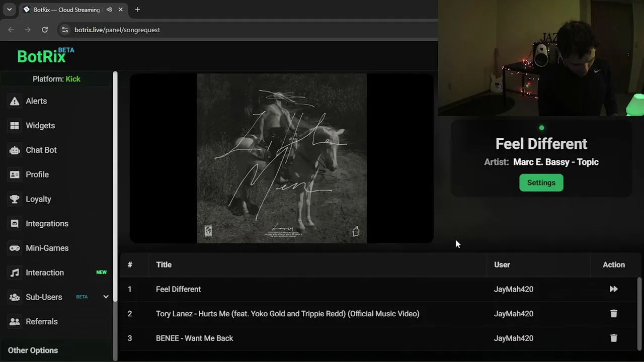Open a new browser tab
This screenshot has height=362, width=644.
[x=137, y=10]
